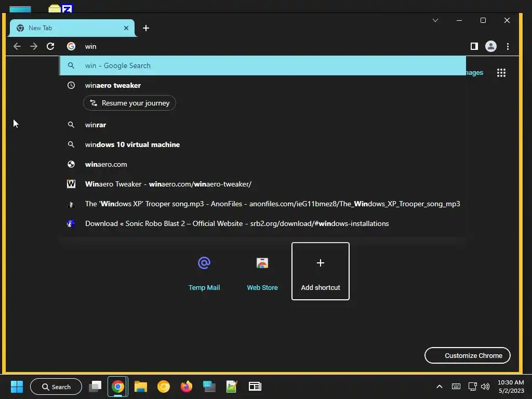
Task: Click the W favicon of Winaero Tweaker
Action: click(71, 184)
